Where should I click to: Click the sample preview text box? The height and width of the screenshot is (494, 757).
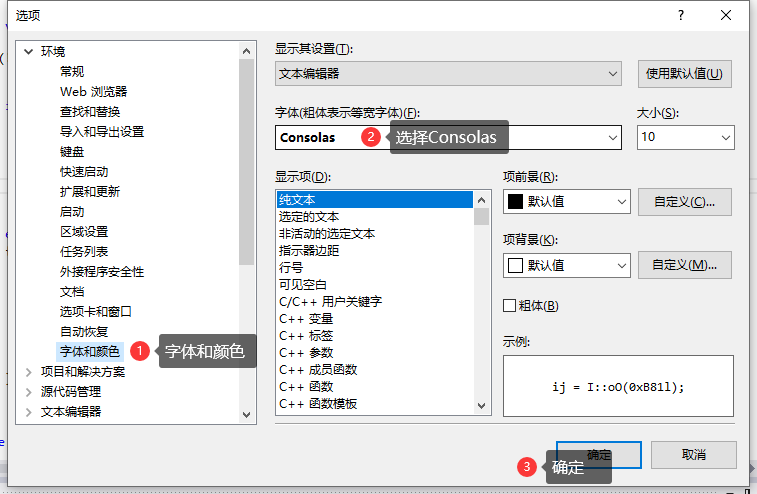618,386
